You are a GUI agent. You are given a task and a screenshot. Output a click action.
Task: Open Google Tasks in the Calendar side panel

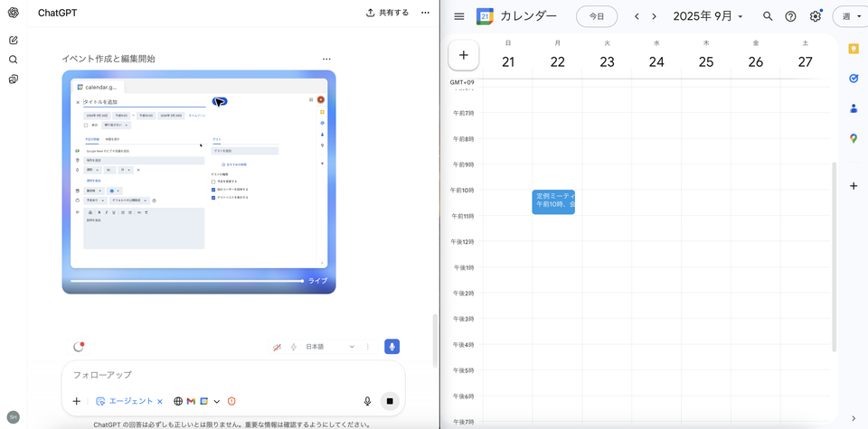point(854,79)
